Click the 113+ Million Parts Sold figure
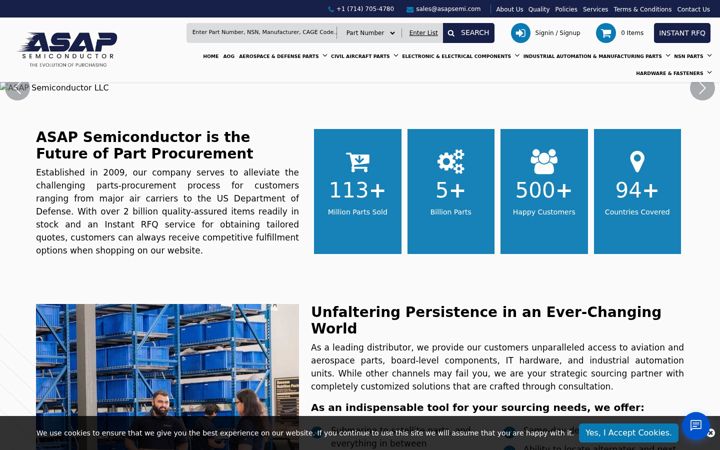The width and height of the screenshot is (720, 450). point(357,190)
